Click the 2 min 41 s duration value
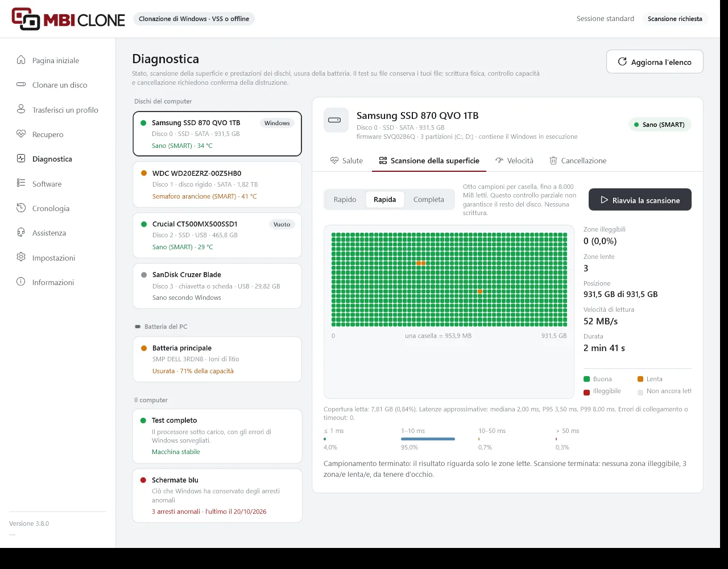The height and width of the screenshot is (569, 728). coord(604,348)
